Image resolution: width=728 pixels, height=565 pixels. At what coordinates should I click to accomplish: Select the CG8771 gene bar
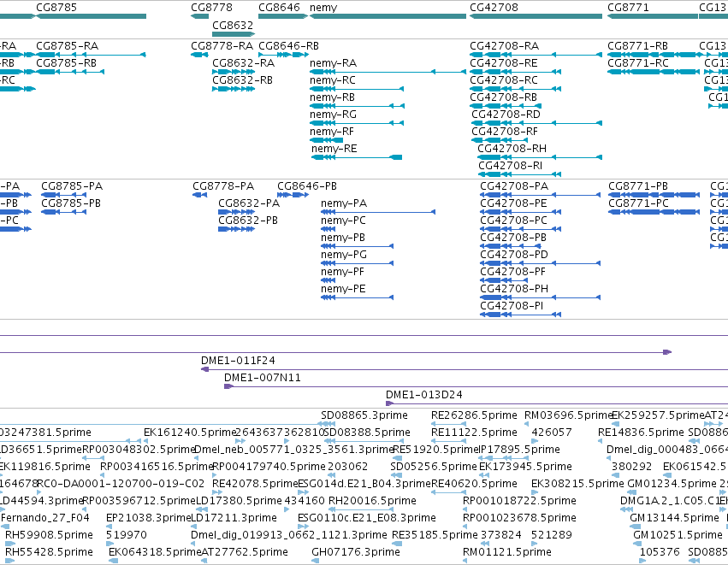653,16
